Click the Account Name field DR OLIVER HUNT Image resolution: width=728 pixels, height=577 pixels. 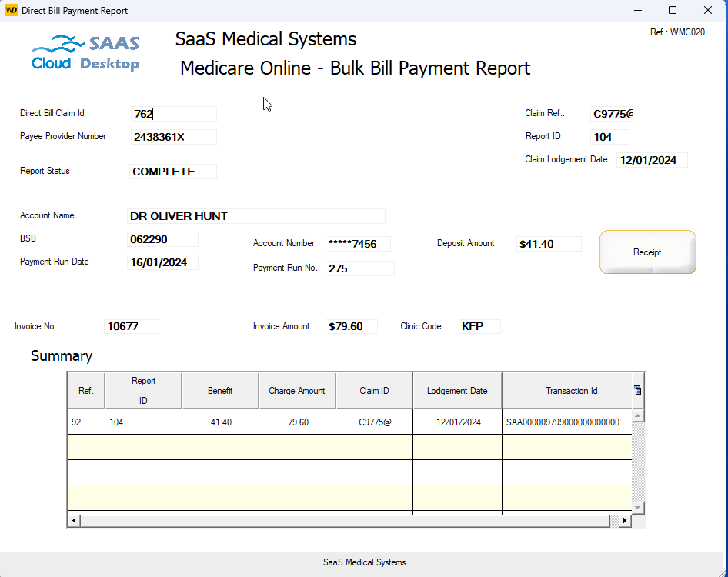click(255, 216)
